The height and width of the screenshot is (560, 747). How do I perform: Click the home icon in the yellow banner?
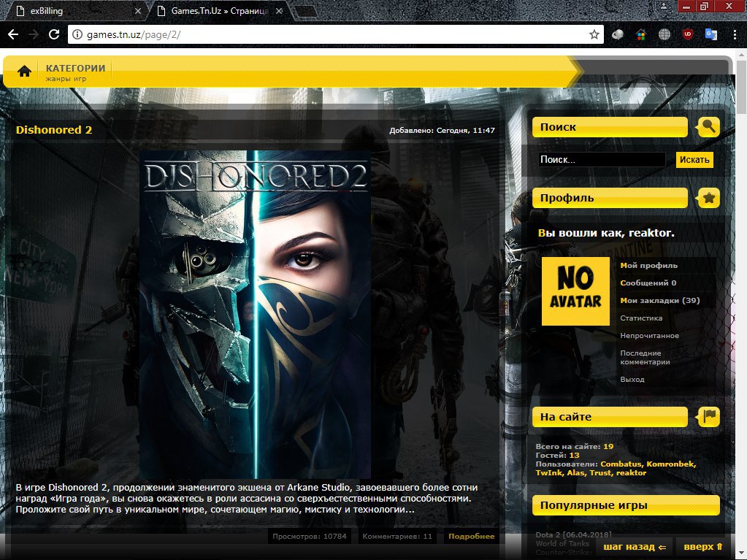24,72
